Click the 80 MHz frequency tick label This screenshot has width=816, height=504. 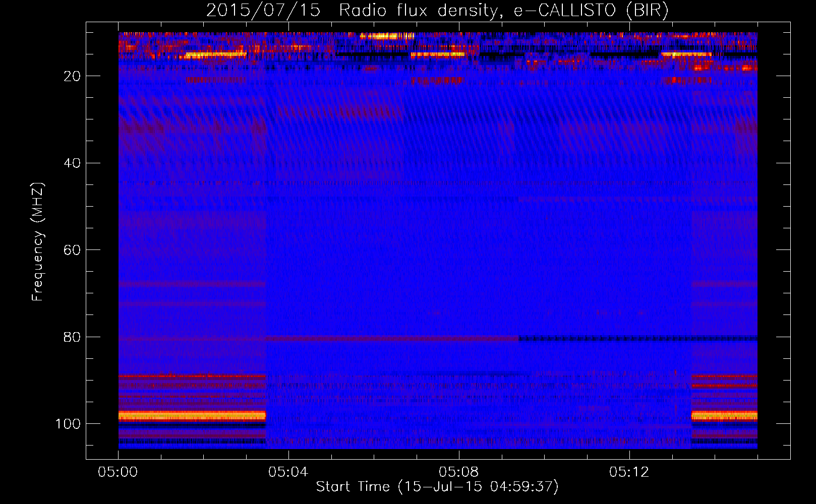point(72,337)
